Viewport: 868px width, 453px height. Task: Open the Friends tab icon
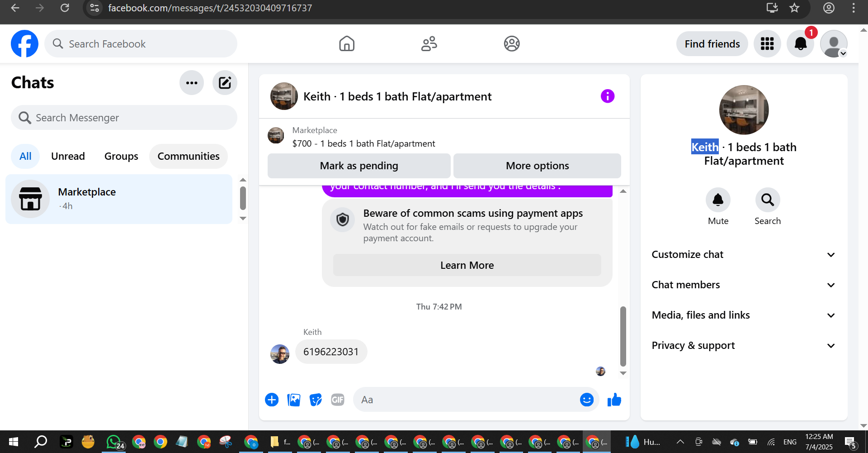[x=429, y=44]
